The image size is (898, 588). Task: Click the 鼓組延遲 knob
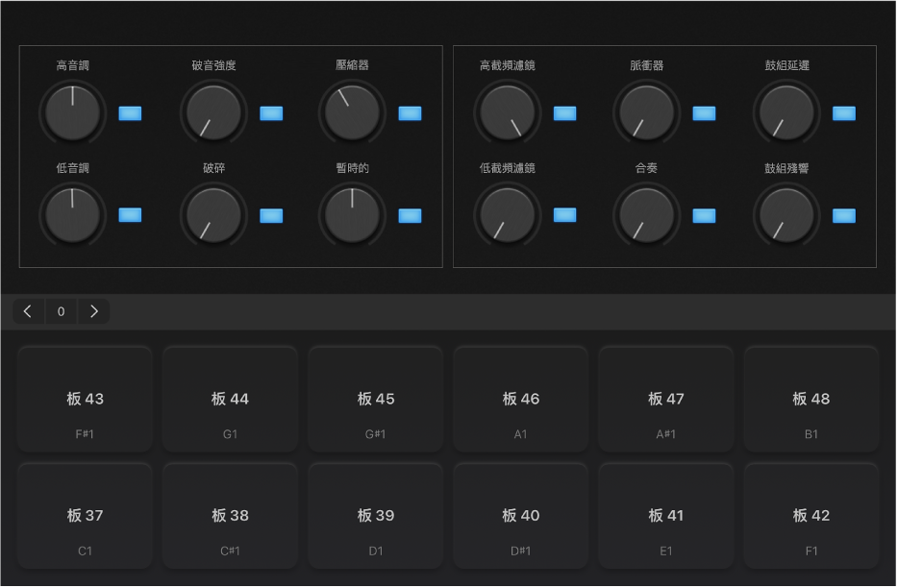(786, 112)
